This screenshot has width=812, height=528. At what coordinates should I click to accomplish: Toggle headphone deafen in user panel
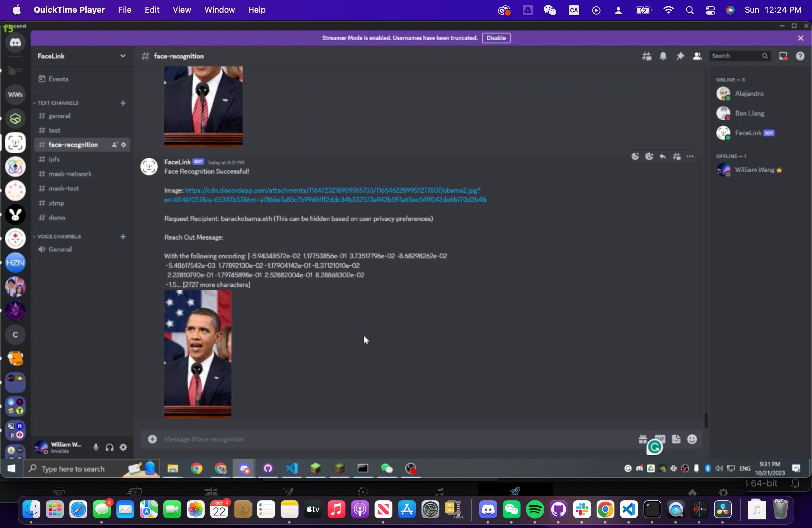(109, 447)
